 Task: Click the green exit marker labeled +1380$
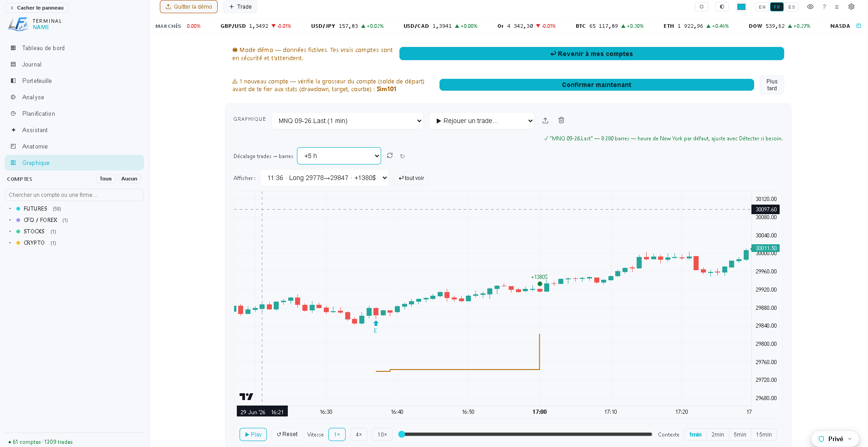pyautogui.click(x=540, y=284)
